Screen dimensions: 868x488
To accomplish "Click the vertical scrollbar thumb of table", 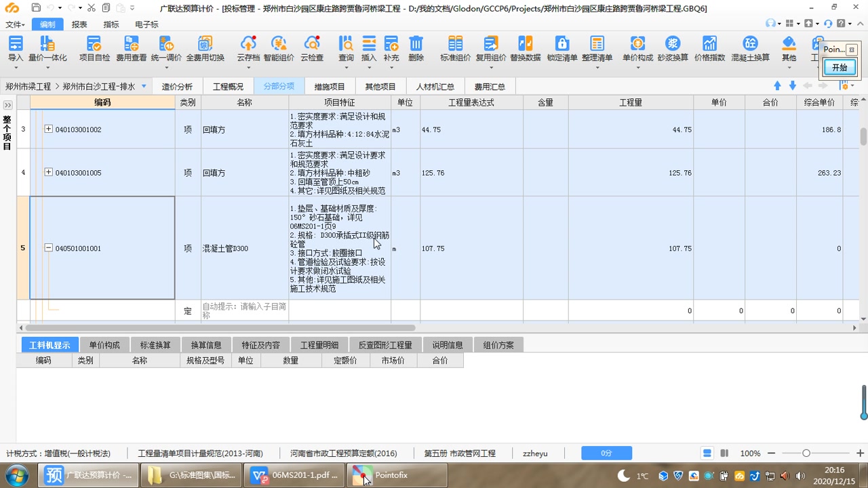I will click(x=863, y=136).
